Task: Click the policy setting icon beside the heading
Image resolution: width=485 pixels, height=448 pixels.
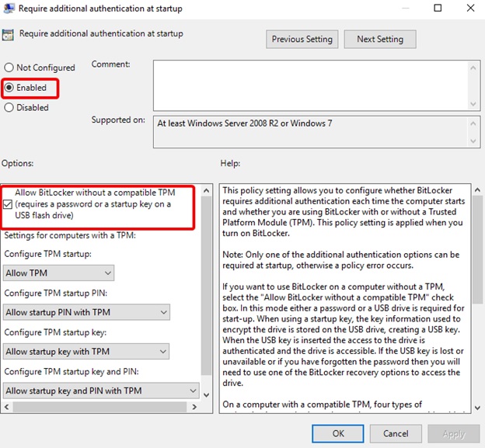Action: tap(8, 35)
